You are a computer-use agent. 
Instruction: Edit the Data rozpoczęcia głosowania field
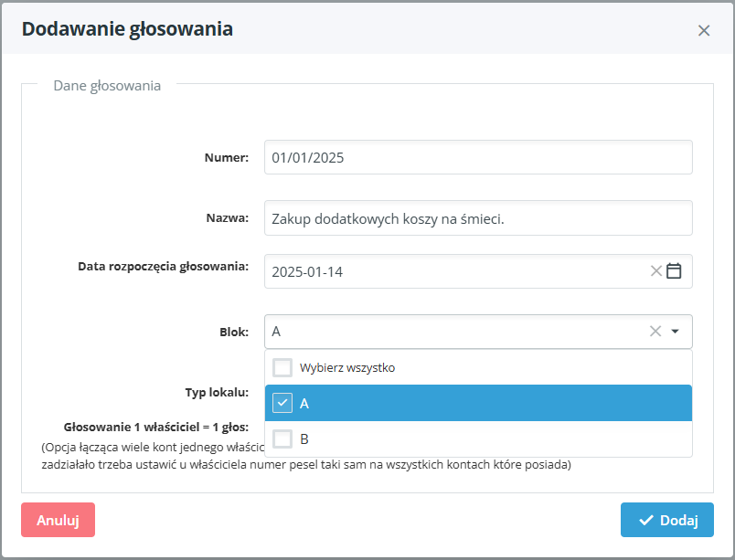(453, 271)
